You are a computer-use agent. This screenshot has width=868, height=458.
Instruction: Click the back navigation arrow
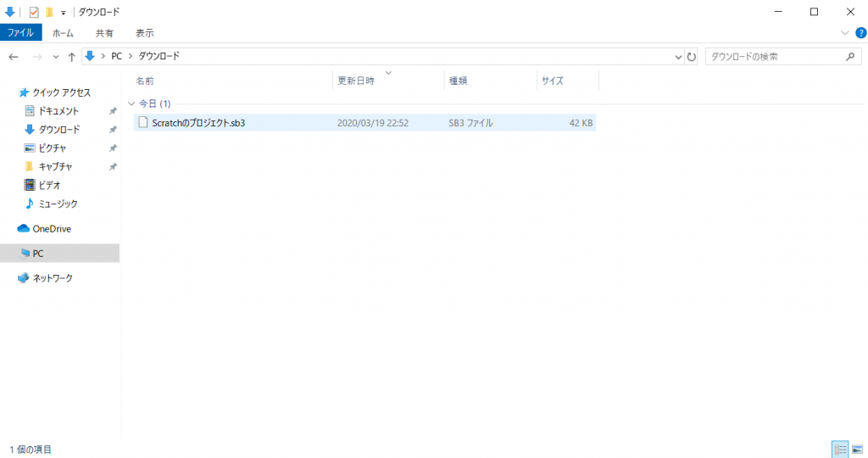tap(14, 57)
